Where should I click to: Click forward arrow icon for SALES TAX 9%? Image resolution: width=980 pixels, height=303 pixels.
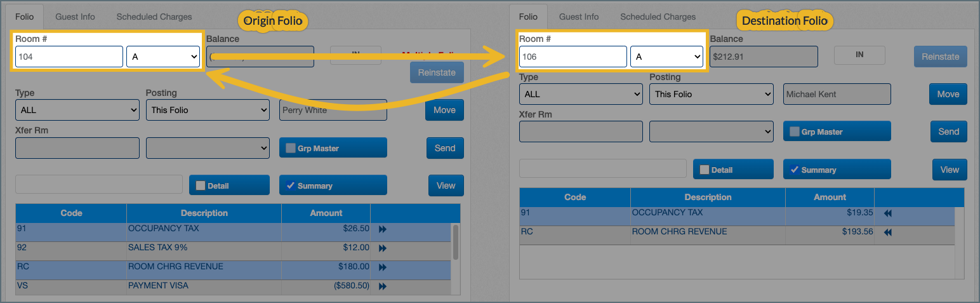(x=383, y=248)
